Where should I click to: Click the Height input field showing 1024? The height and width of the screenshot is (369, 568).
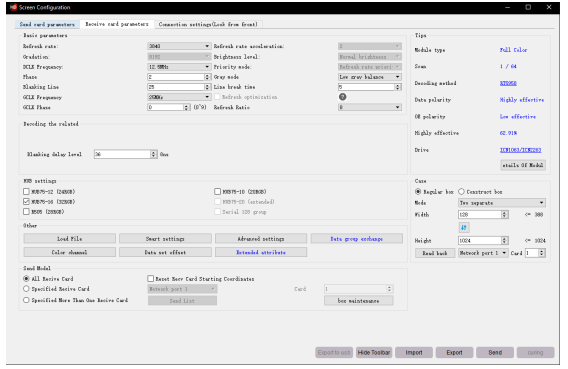(480, 240)
